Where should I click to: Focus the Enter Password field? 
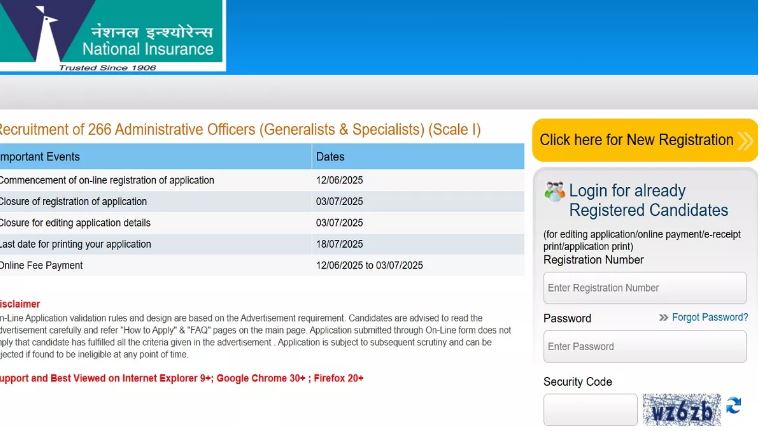click(645, 346)
